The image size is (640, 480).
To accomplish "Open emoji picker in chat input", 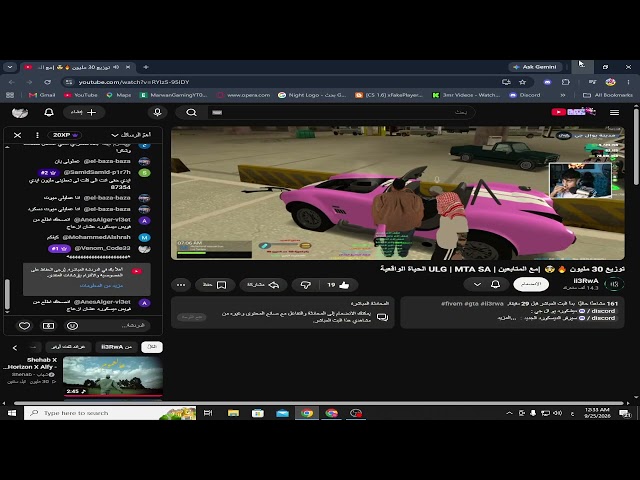I will 72,325.
